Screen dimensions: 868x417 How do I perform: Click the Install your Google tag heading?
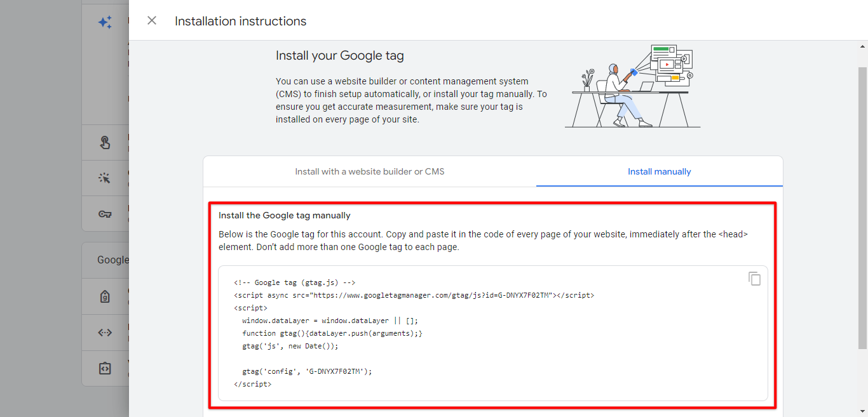coord(339,56)
